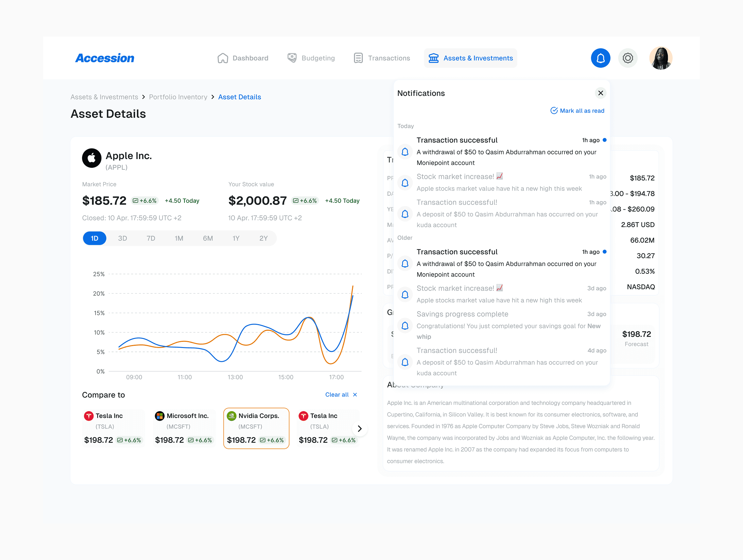Image resolution: width=743 pixels, height=560 pixels.
Task: Select Nvidia Corps. comparison card
Action: tap(256, 428)
